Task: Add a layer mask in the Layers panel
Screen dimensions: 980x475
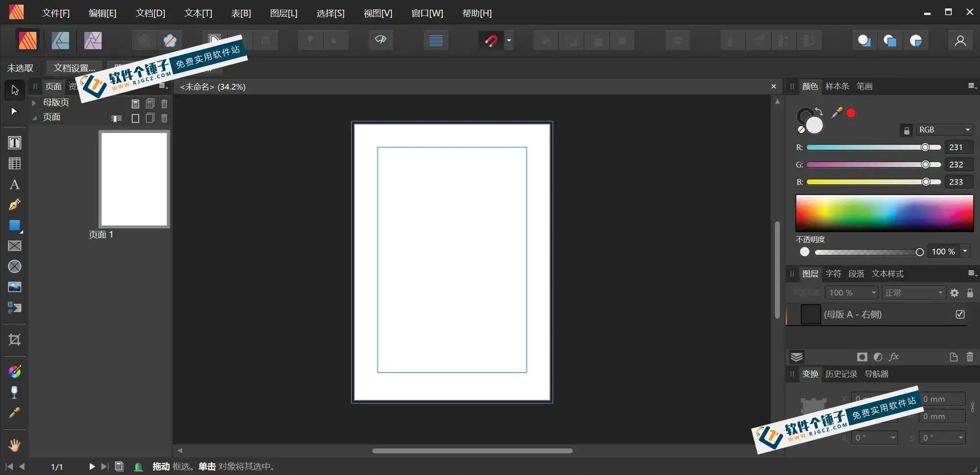Action: (861, 357)
